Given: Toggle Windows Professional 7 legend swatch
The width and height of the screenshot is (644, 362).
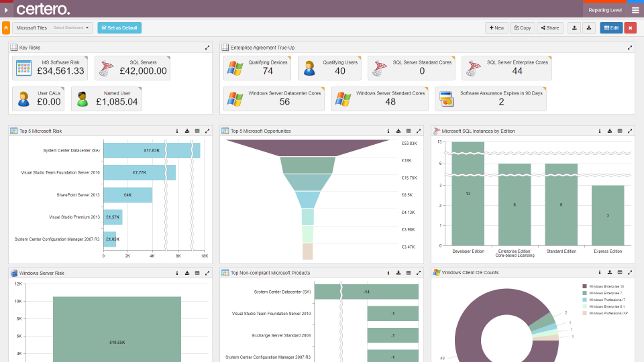Looking at the screenshot, I should click(x=584, y=300).
